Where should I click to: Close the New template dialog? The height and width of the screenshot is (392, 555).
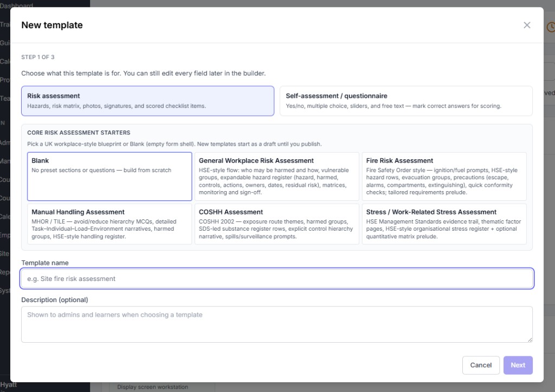pyautogui.click(x=527, y=25)
